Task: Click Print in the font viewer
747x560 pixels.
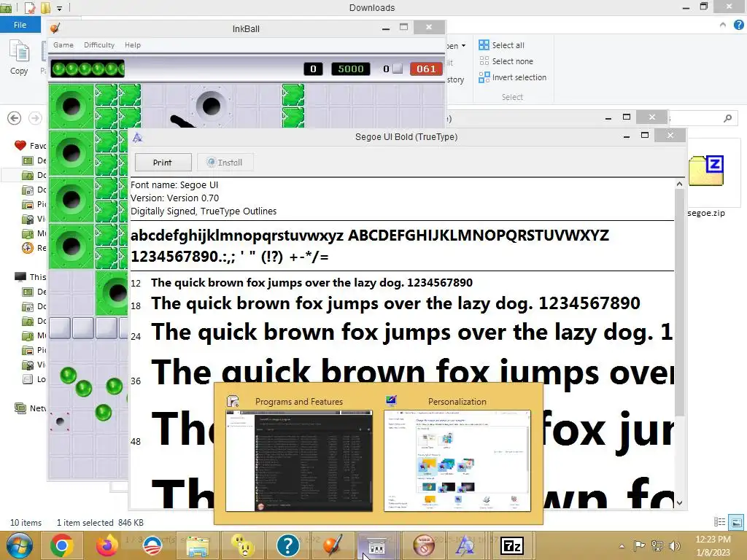Action: tap(163, 163)
